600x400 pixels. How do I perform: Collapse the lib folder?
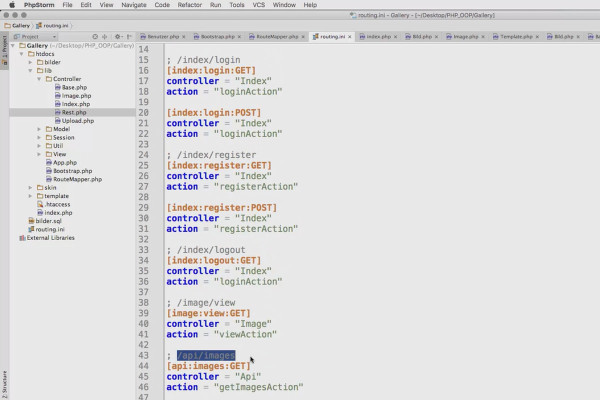click(x=31, y=70)
